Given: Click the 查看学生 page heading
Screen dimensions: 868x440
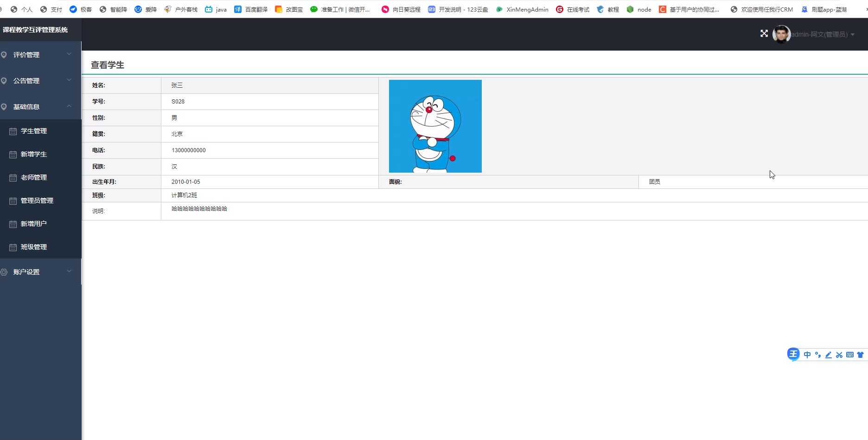Looking at the screenshot, I should [x=108, y=65].
